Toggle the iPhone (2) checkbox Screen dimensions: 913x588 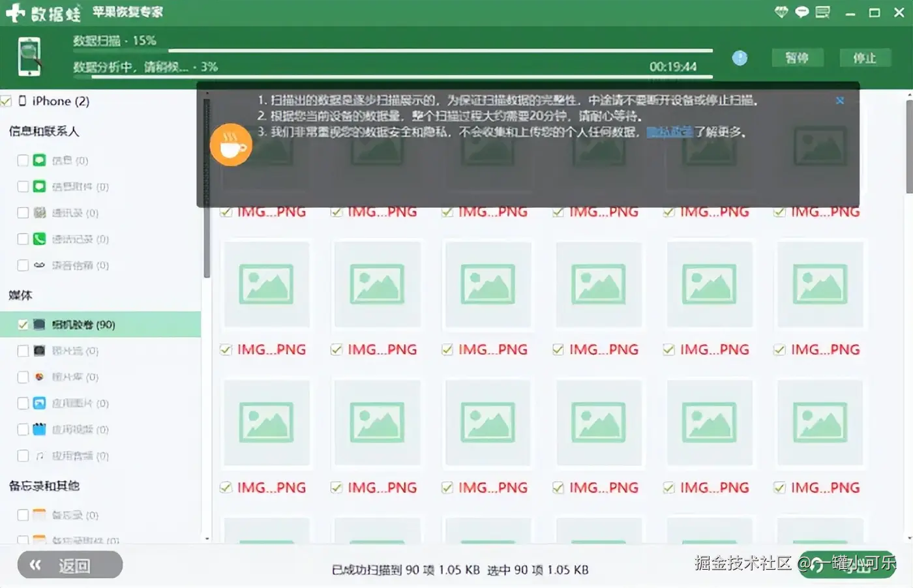tap(7, 101)
